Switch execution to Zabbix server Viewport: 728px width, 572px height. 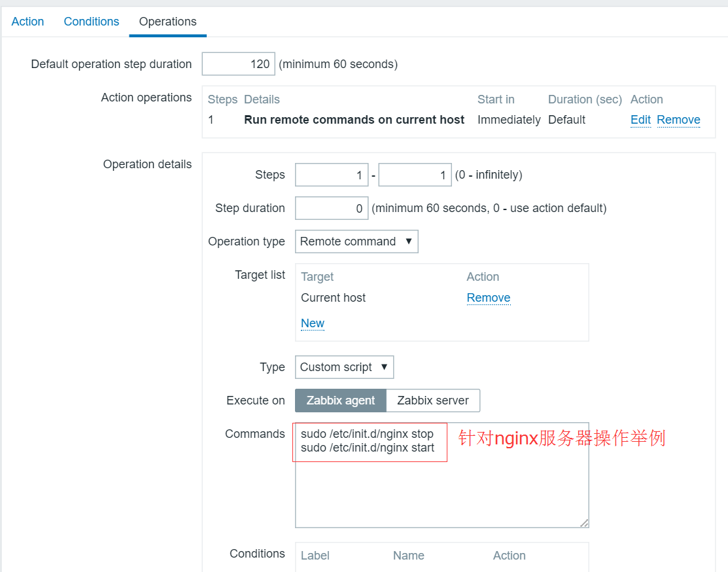click(432, 400)
